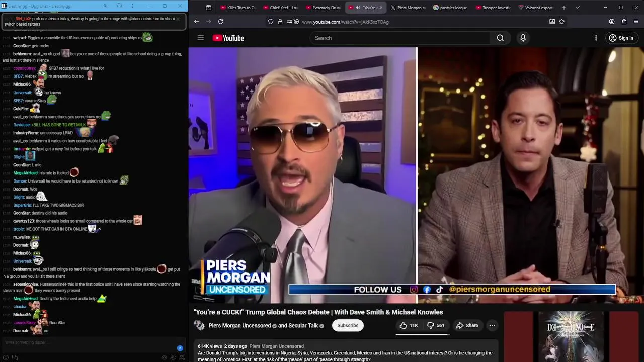Switch to Valorant esports tab
The height and width of the screenshot is (362, 644).
tap(536, 8)
